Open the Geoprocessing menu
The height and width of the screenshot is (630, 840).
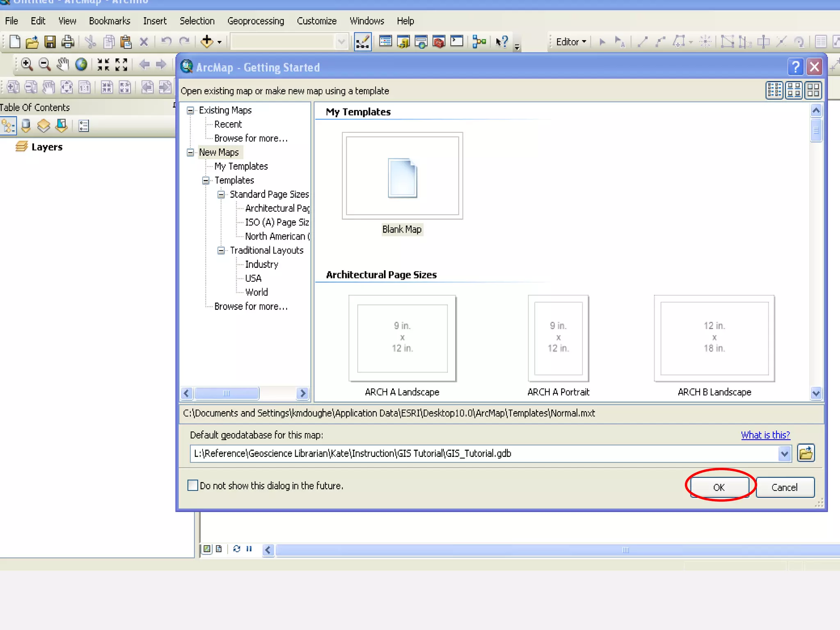click(x=256, y=21)
